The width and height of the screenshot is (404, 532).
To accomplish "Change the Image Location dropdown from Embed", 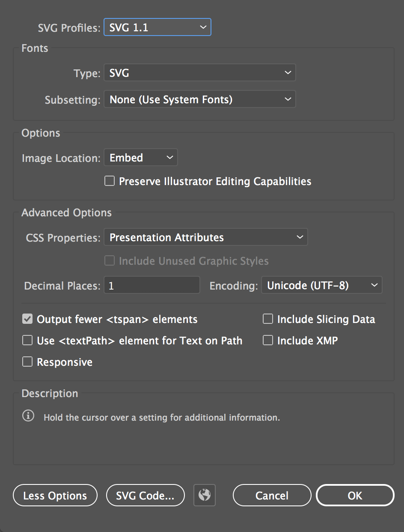I will pyautogui.click(x=140, y=158).
